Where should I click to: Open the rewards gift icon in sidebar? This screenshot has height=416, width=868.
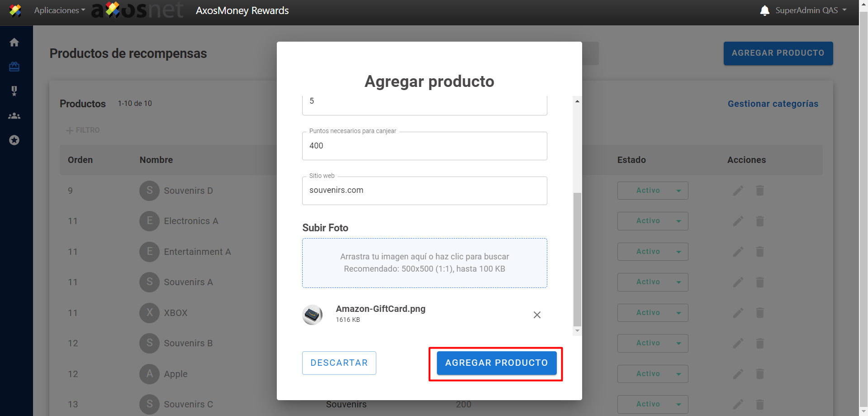click(14, 67)
